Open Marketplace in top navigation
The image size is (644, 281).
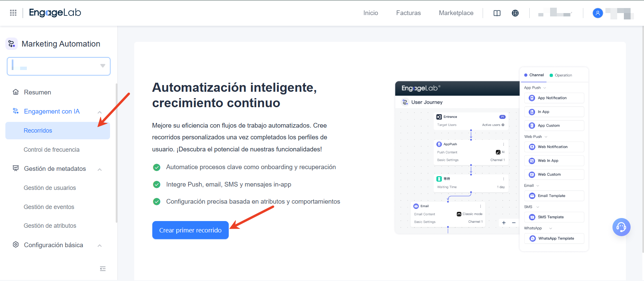click(x=456, y=13)
